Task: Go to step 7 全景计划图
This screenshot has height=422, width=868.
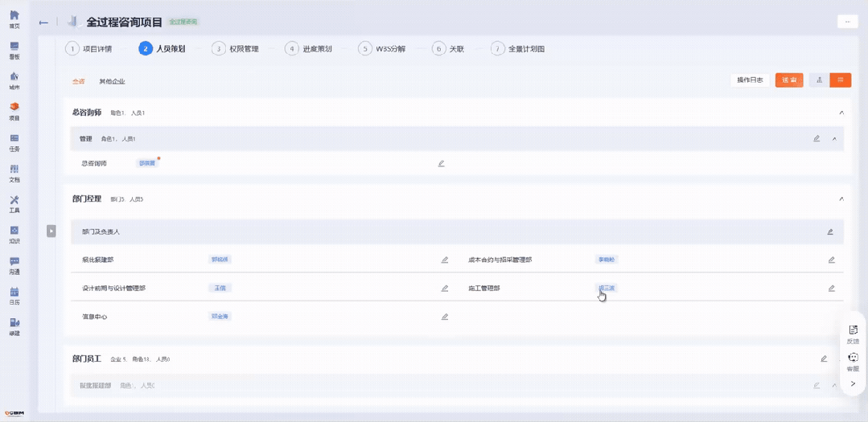Action: point(518,49)
